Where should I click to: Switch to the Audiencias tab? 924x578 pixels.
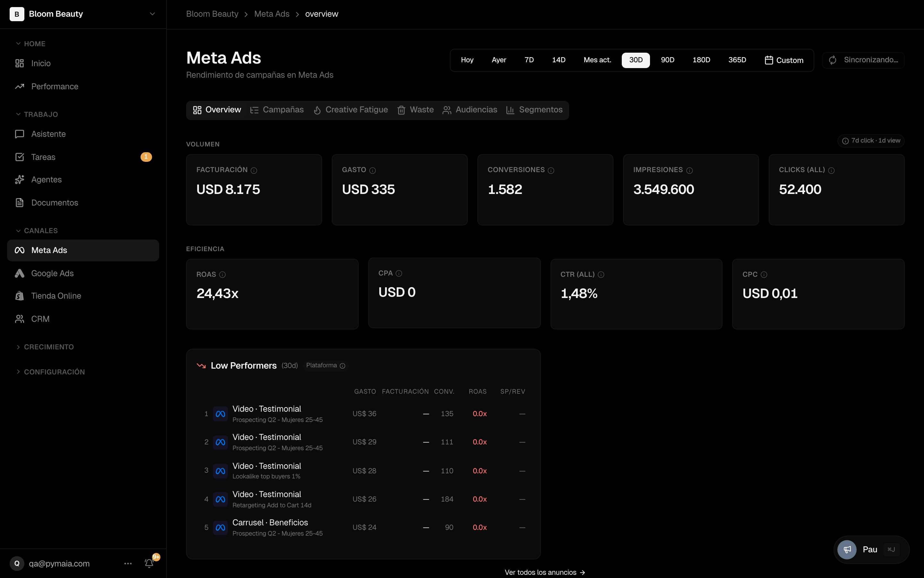click(470, 110)
